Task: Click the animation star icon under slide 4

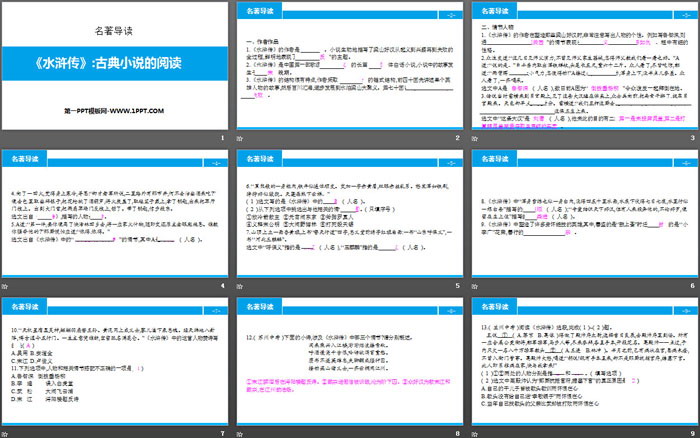Action: (x=4, y=286)
